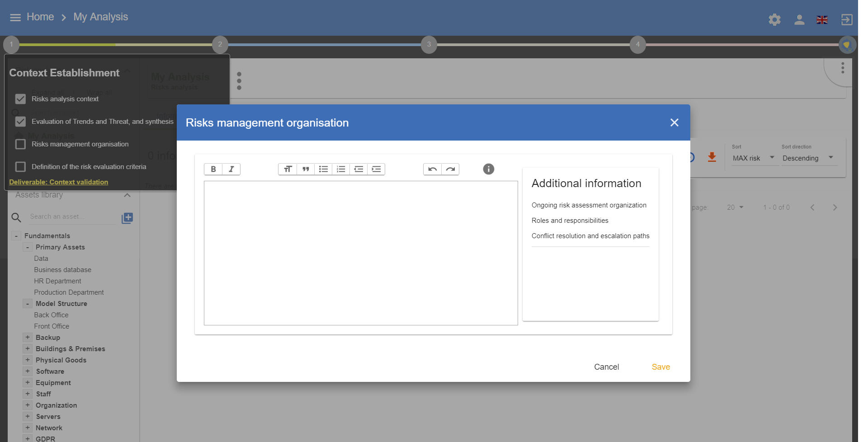Click the info icon beside the toolbar
The width and height of the screenshot is (868, 442).
tap(489, 169)
